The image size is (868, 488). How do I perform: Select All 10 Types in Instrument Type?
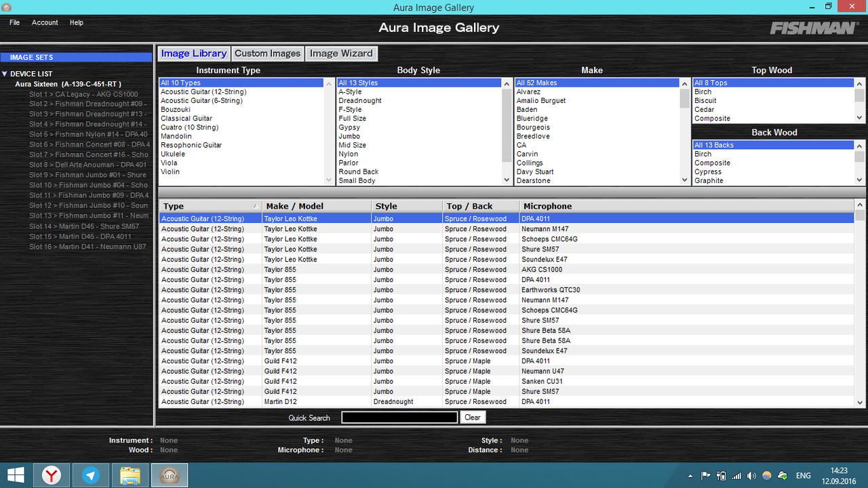click(241, 83)
